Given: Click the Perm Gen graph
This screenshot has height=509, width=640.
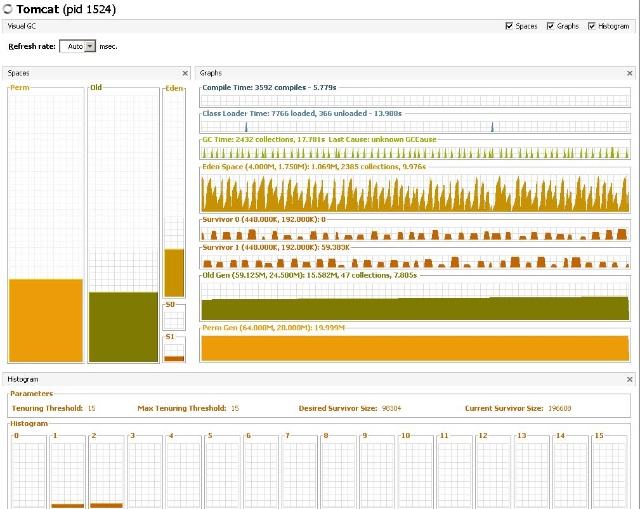Looking at the screenshot, I should (415, 348).
